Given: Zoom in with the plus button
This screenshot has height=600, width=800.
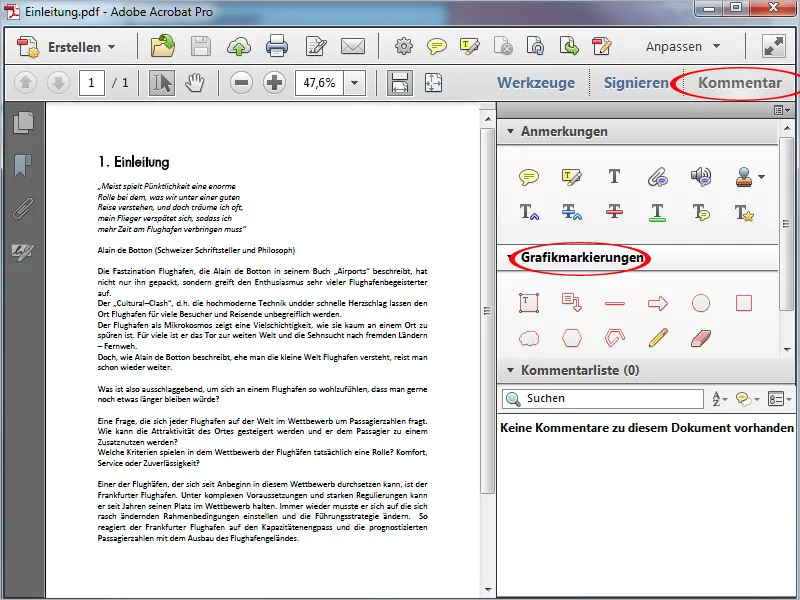Looking at the screenshot, I should coord(274,83).
